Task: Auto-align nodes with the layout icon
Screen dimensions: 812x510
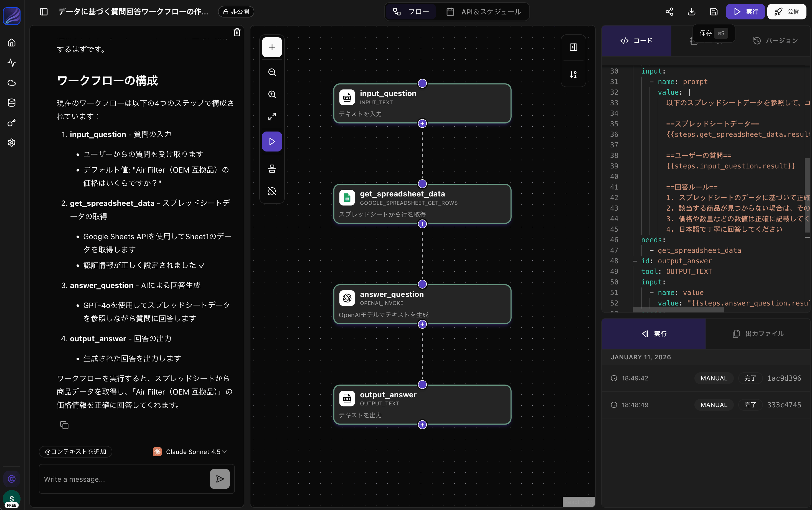Action: [x=272, y=169]
